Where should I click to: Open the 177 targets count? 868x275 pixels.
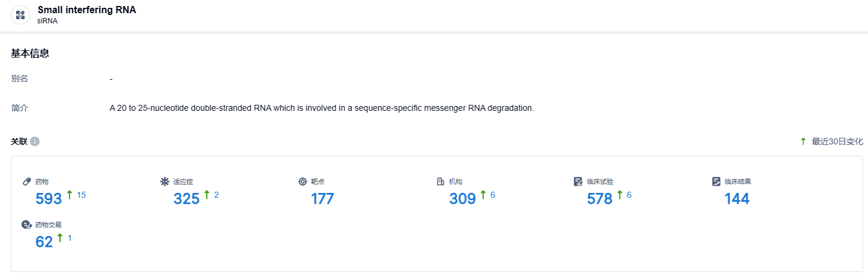click(x=322, y=199)
